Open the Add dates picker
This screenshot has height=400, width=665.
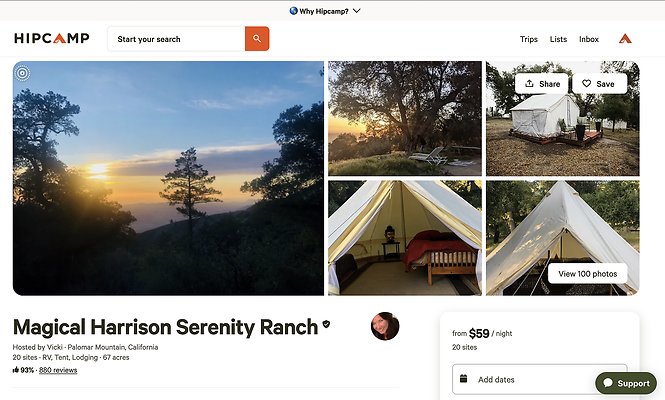[x=540, y=379]
